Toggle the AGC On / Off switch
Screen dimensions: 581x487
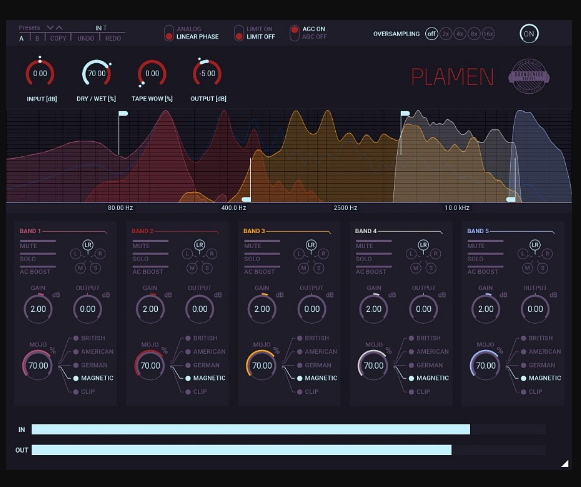[x=295, y=33]
